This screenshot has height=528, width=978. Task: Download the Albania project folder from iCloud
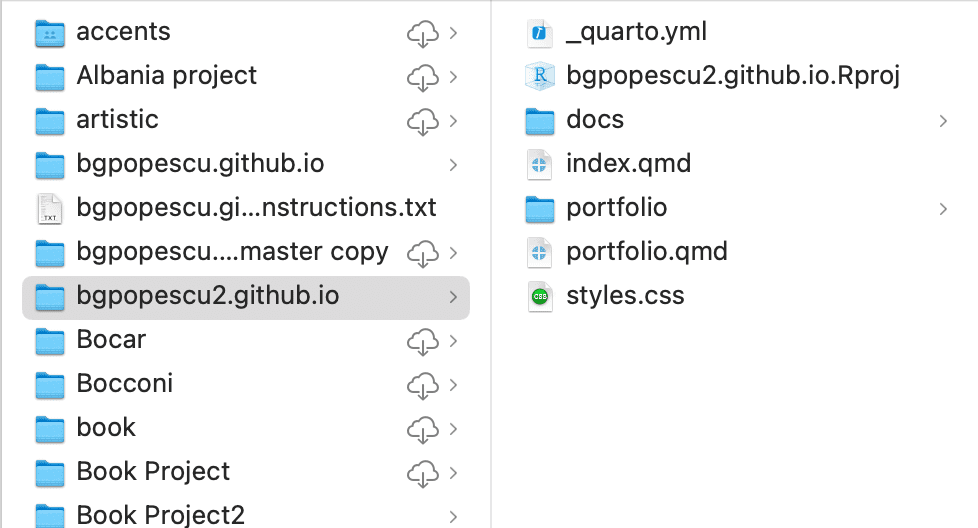pyautogui.click(x=423, y=77)
